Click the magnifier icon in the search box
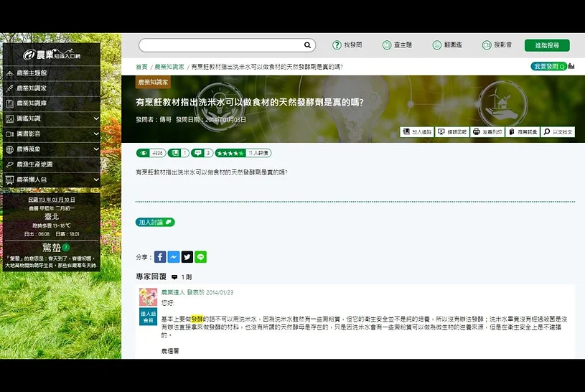Viewport: 585px width, 392px height. click(x=307, y=45)
